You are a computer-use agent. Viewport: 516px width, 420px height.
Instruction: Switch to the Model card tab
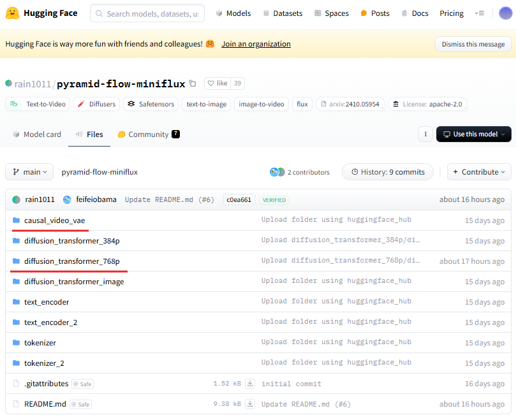(x=37, y=134)
